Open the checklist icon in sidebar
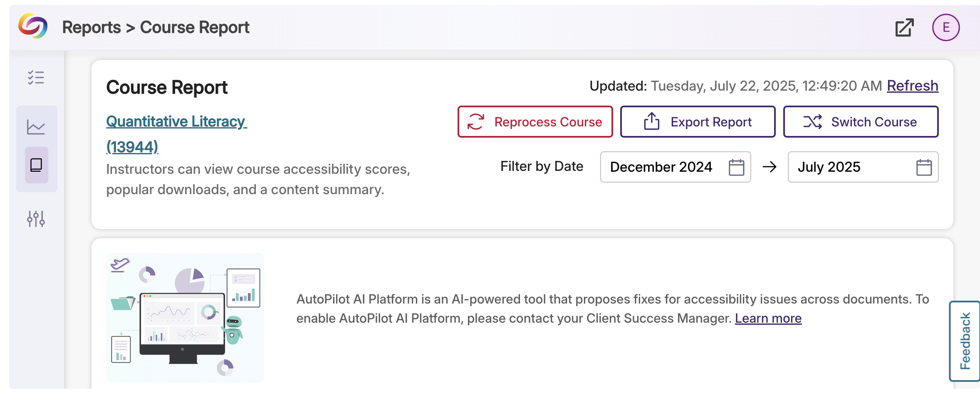Viewport: 980px width, 400px height. 36,78
